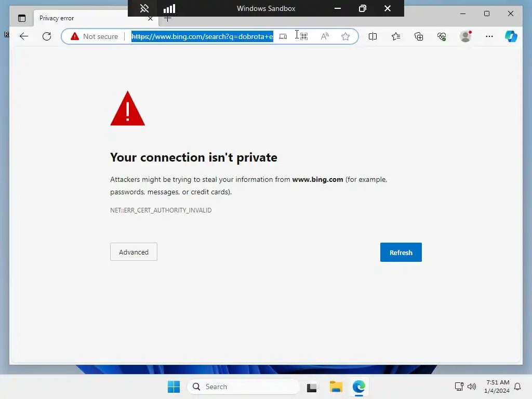Reload the page with the toolbar Refresh icon
Screen dimensions: 532x399
point(47,36)
